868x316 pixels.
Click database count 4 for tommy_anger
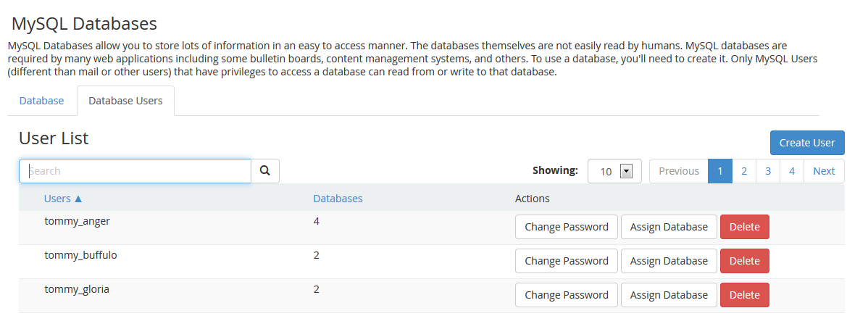pyautogui.click(x=316, y=221)
